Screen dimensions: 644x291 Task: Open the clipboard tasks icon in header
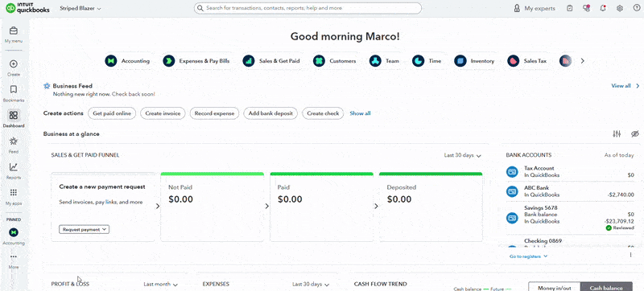coord(569,8)
